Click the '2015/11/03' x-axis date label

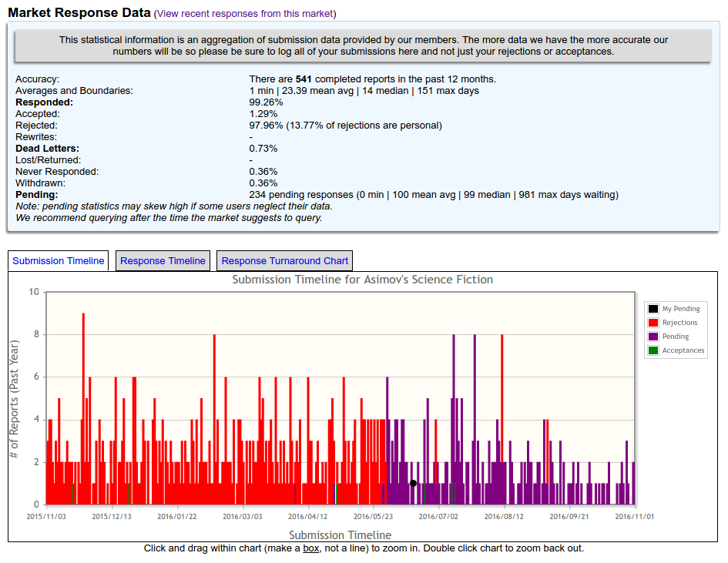[46, 517]
